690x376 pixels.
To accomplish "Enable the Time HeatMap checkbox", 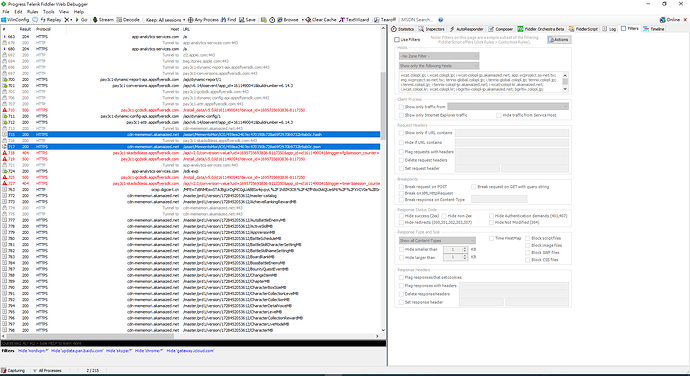I will tap(491, 238).
